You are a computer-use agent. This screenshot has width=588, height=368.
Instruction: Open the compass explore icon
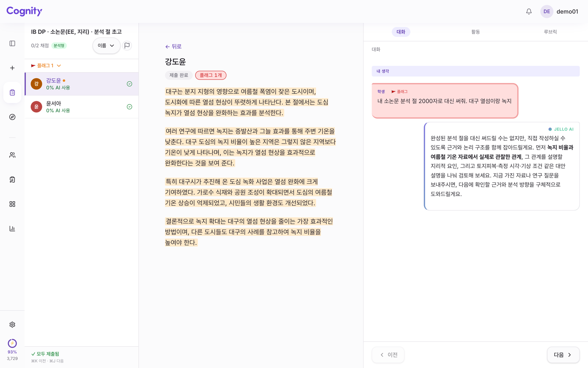pos(12,117)
